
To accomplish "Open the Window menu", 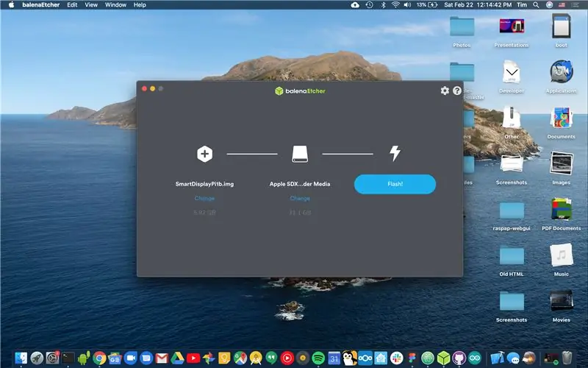I will [115, 5].
